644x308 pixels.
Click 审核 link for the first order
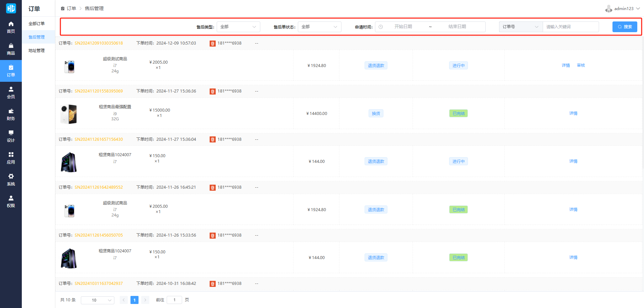pos(581,65)
